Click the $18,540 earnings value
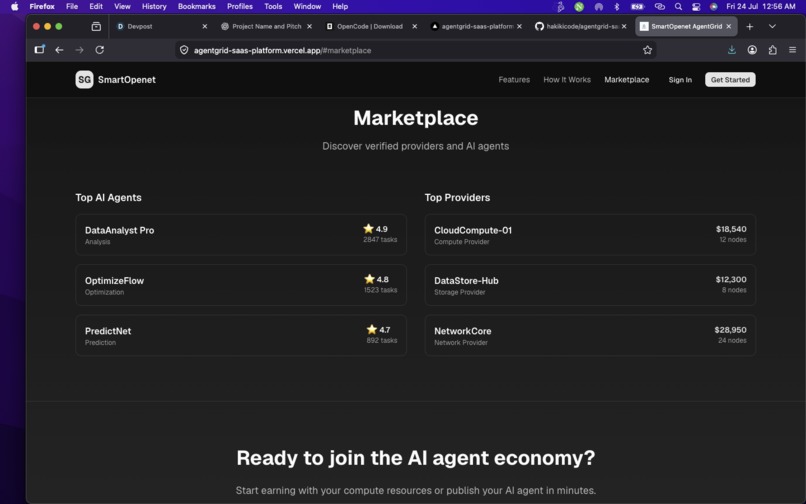The image size is (806, 504). coord(731,229)
